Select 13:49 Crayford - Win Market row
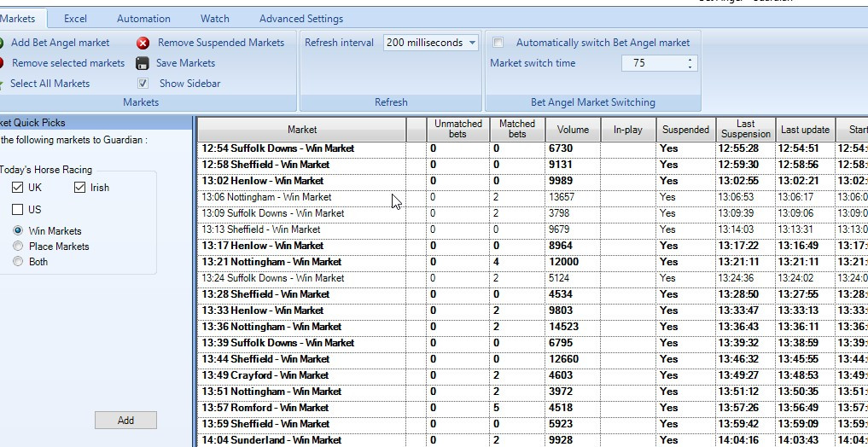The width and height of the screenshot is (868, 447). coord(533,375)
